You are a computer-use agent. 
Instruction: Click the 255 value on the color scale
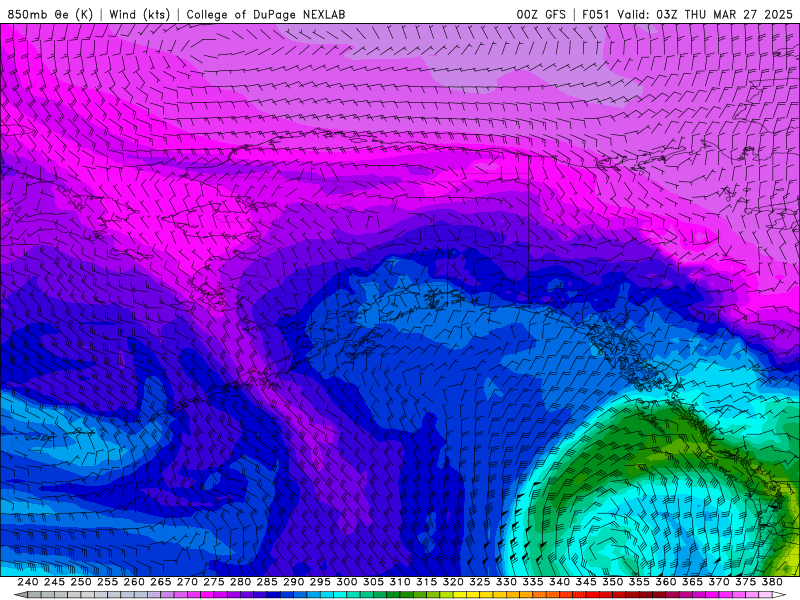pyautogui.click(x=107, y=582)
